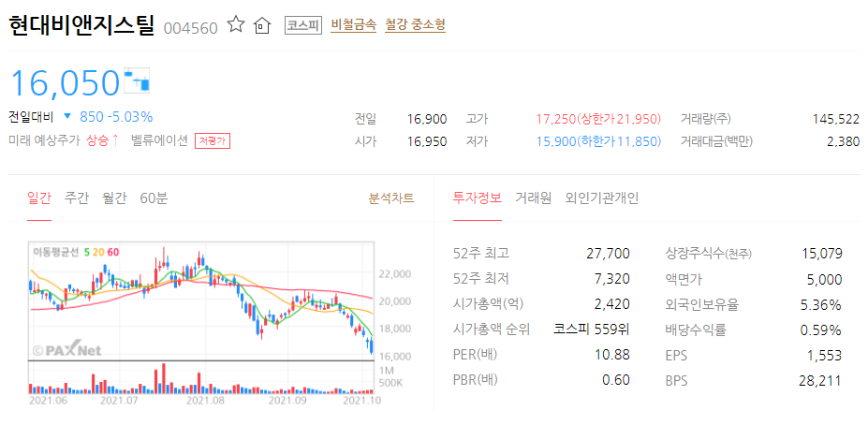Image resolution: width=868 pixels, height=425 pixels.
Task: Select the 거래원 tab
Action: pyautogui.click(x=533, y=198)
